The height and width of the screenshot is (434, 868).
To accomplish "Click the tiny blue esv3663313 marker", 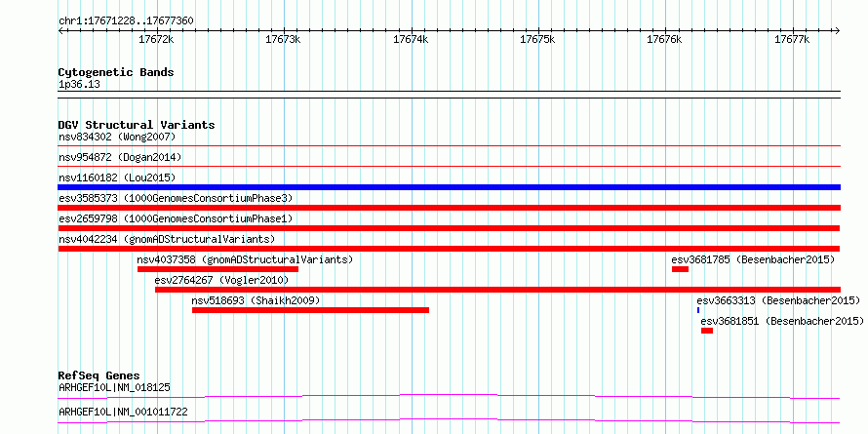I will [x=698, y=310].
